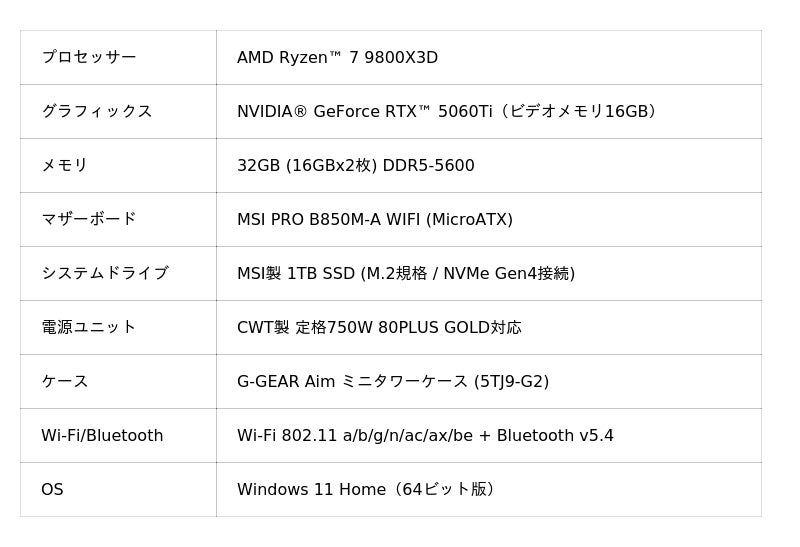This screenshot has height=547, width=800.
Task: Click the プロセッサー label cell
Action: 88,58
